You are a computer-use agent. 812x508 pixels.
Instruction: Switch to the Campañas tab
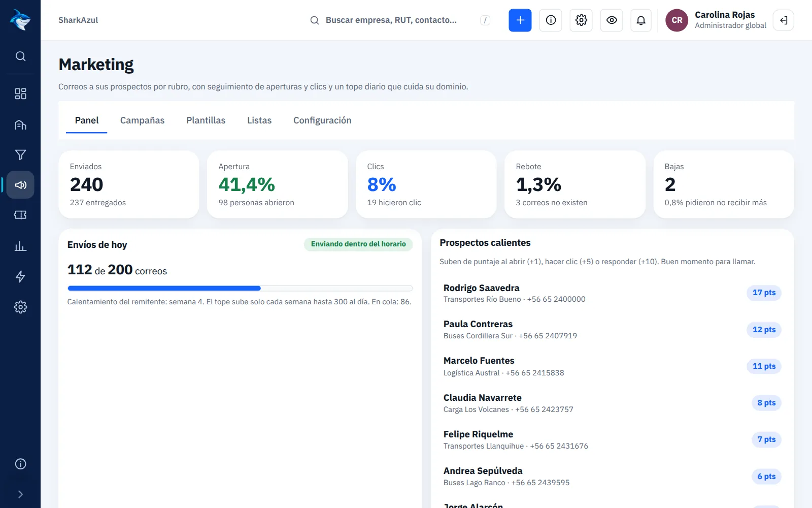pyautogui.click(x=142, y=121)
